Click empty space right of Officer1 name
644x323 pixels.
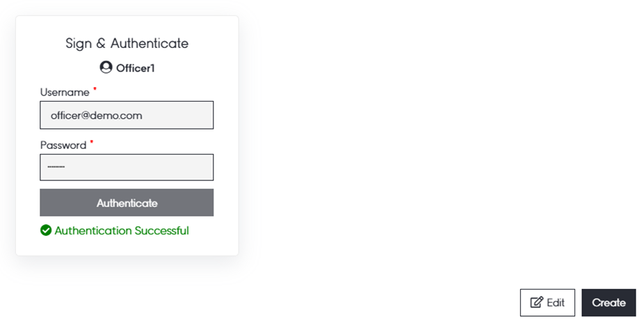[195, 68]
